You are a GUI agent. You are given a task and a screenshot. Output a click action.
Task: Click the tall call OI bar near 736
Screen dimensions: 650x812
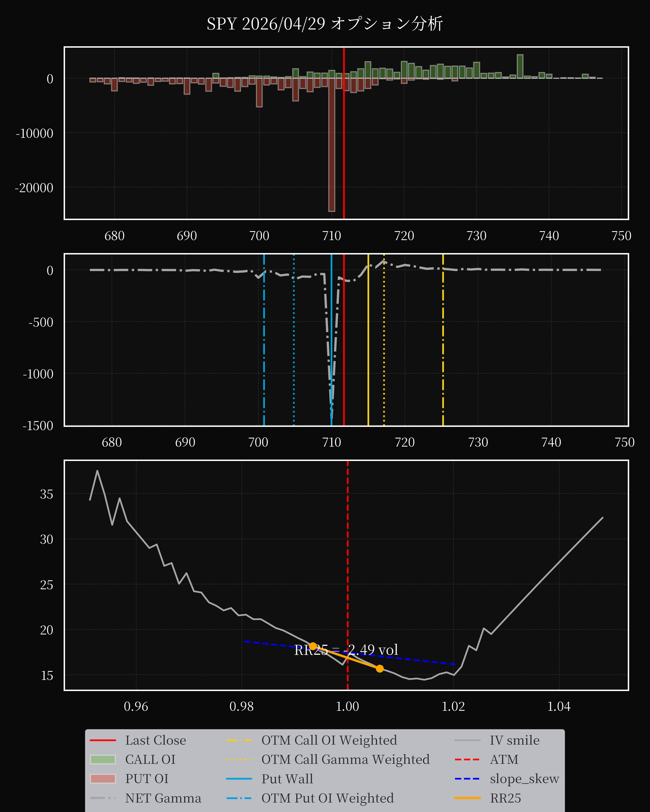(520, 67)
